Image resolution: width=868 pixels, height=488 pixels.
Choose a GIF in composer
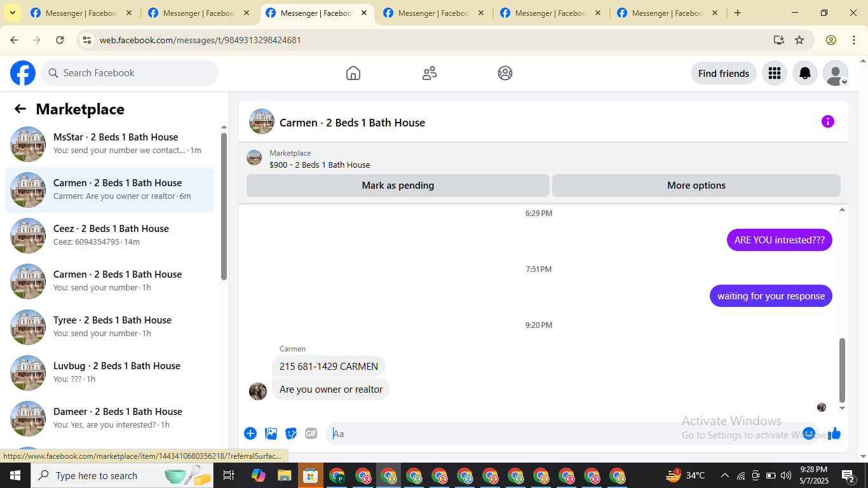(311, 433)
